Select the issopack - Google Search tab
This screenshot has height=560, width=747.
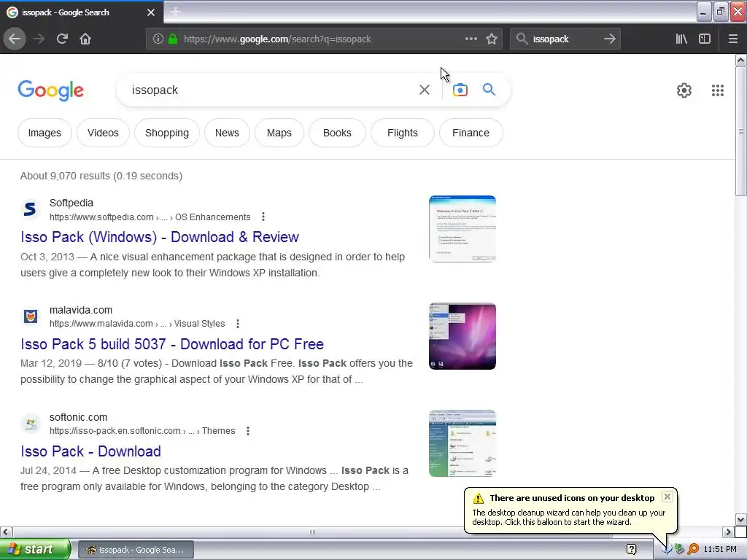(x=82, y=12)
